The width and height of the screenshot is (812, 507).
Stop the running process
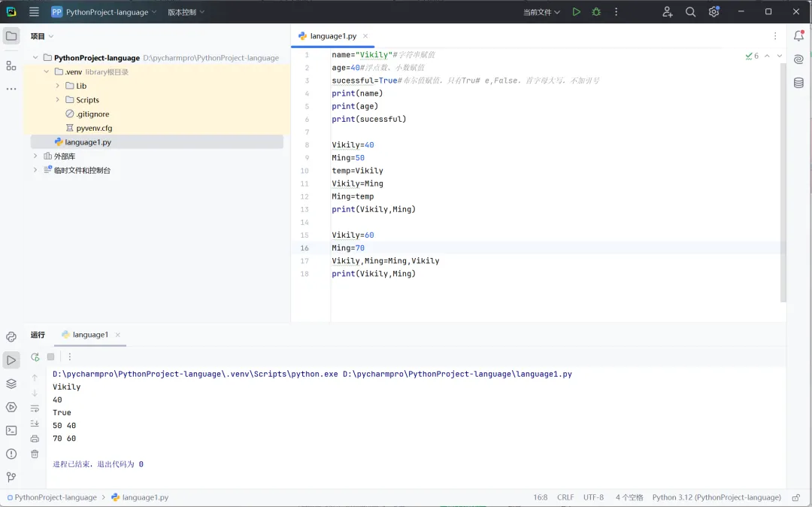tap(51, 357)
